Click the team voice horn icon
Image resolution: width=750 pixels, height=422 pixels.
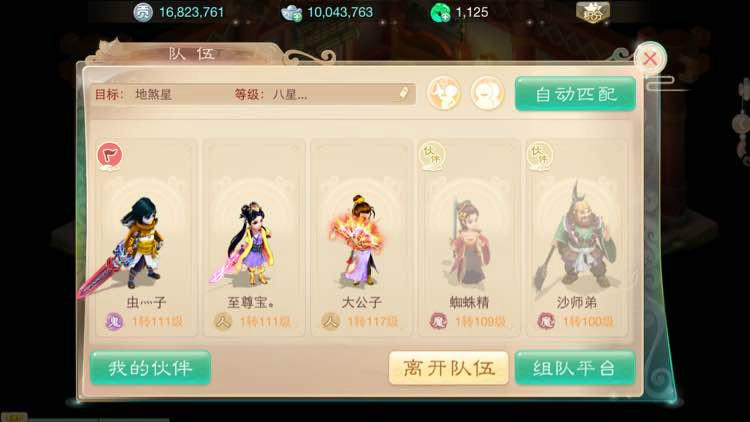(x=444, y=93)
